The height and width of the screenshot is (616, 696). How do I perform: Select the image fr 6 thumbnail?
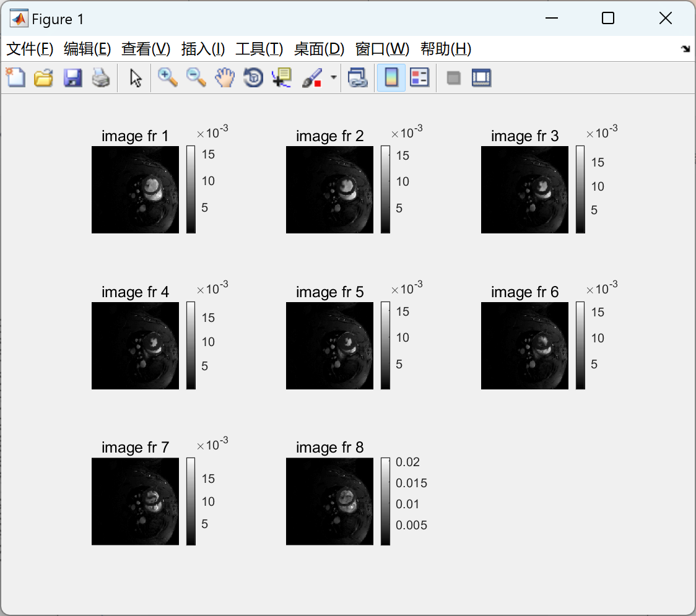coord(524,345)
